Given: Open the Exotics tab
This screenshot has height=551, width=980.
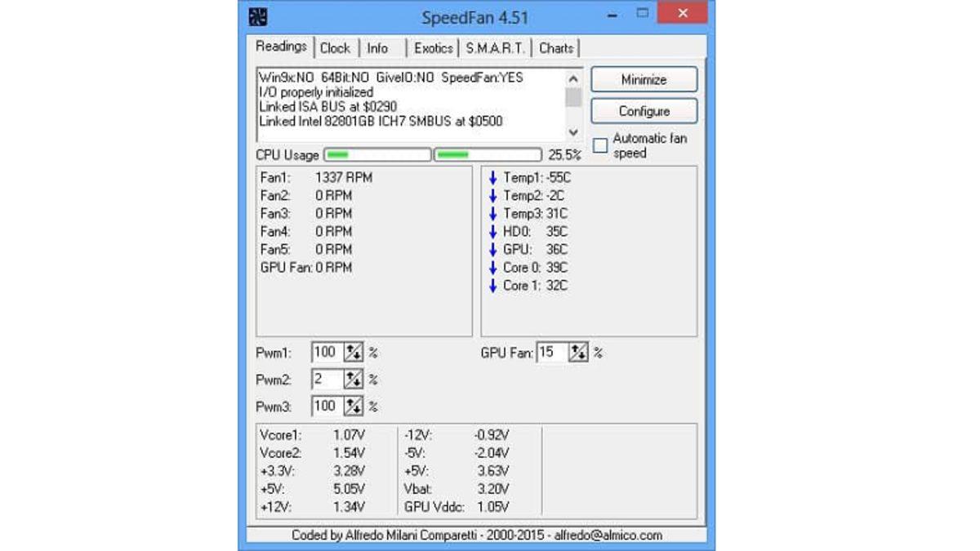Looking at the screenshot, I should pyautogui.click(x=433, y=48).
